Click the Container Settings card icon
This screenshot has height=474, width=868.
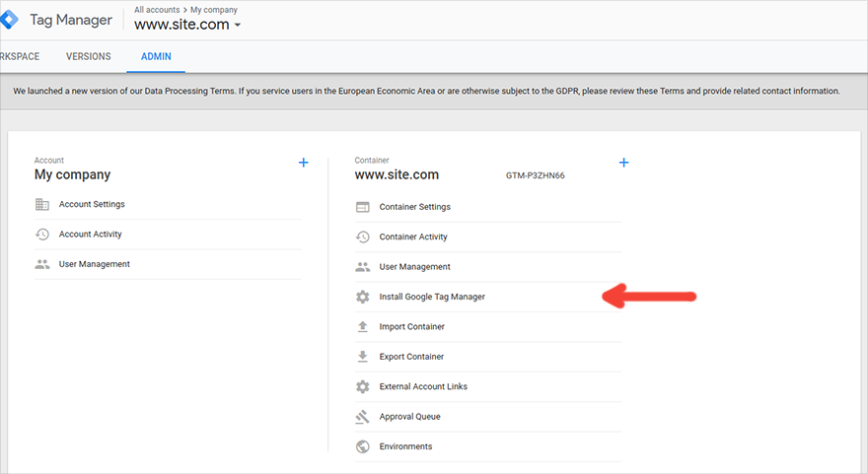click(x=363, y=207)
